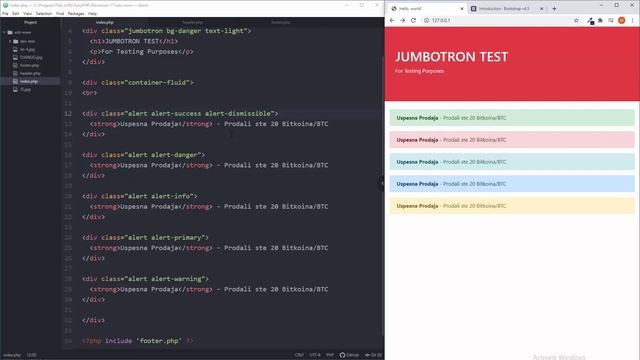Click the include 'footer.php' code line
The width and height of the screenshot is (640, 360).
138,341
